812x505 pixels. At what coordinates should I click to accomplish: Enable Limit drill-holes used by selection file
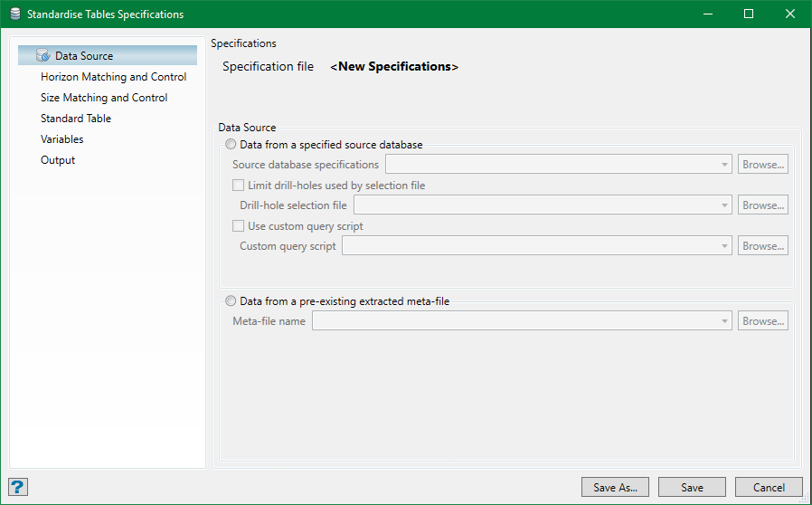(239, 186)
